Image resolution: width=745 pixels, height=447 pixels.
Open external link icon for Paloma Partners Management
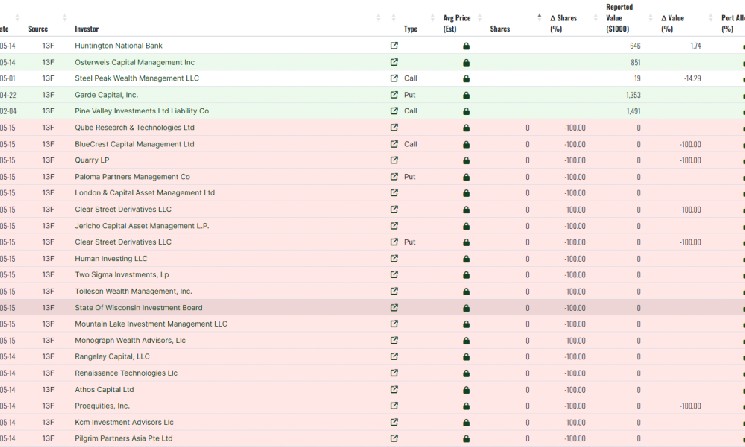pyautogui.click(x=394, y=177)
